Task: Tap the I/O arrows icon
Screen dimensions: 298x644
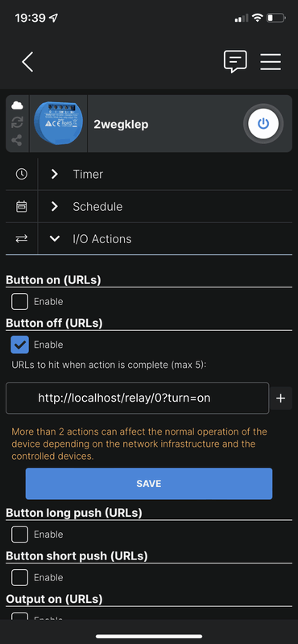Action: coord(22,239)
